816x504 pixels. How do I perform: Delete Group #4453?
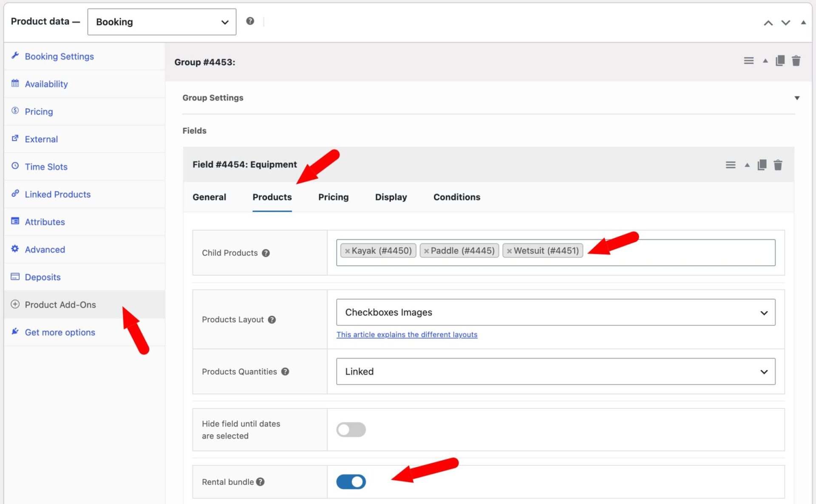pos(796,61)
